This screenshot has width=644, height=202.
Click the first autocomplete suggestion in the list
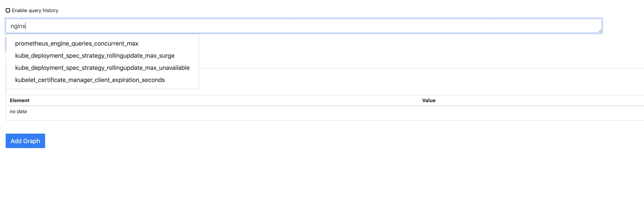point(77,43)
